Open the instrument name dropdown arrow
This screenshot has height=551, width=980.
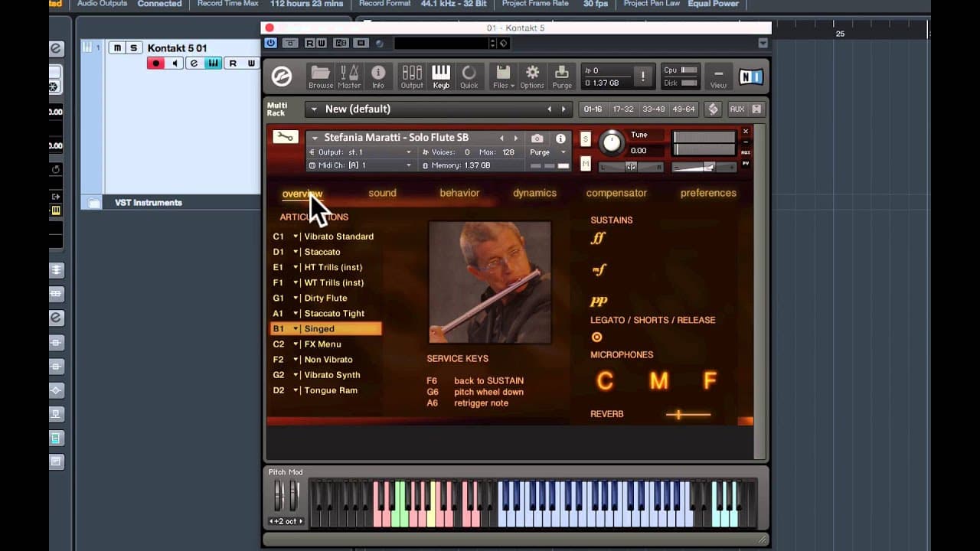(313, 139)
